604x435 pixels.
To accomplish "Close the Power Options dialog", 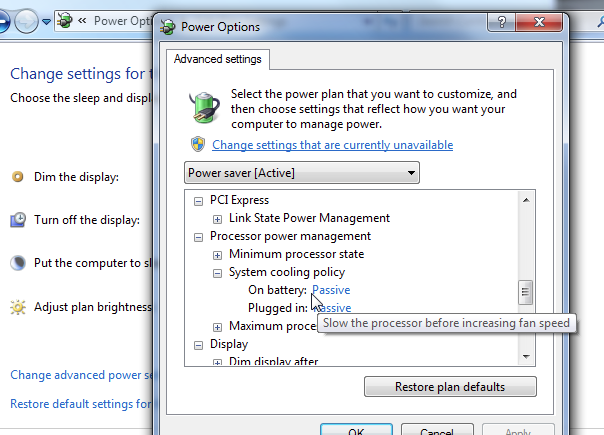I will coord(539,22).
